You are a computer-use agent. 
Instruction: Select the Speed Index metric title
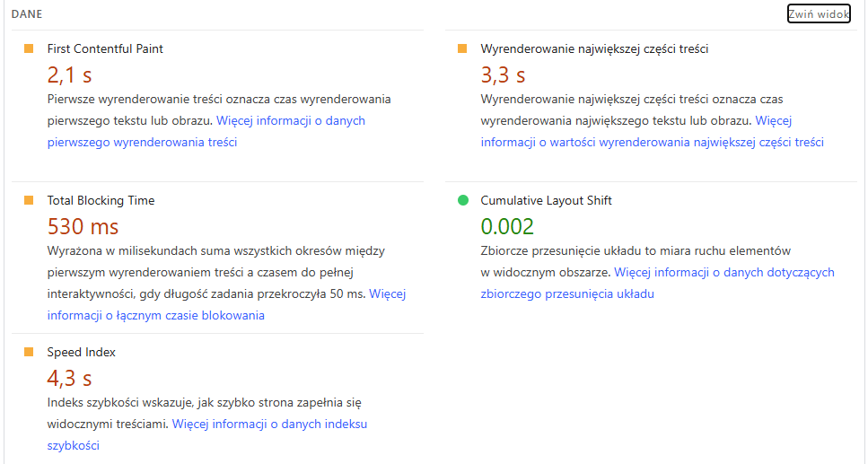coord(82,353)
